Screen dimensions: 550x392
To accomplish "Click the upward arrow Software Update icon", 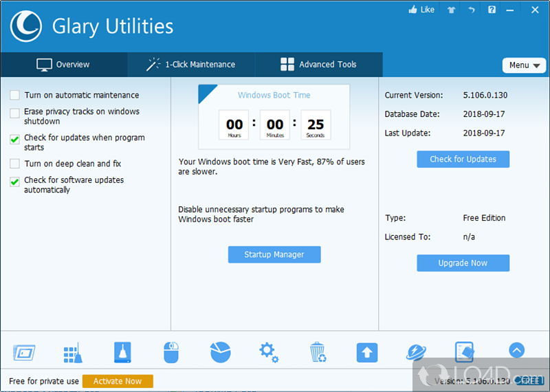I will click(x=366, y=353).
